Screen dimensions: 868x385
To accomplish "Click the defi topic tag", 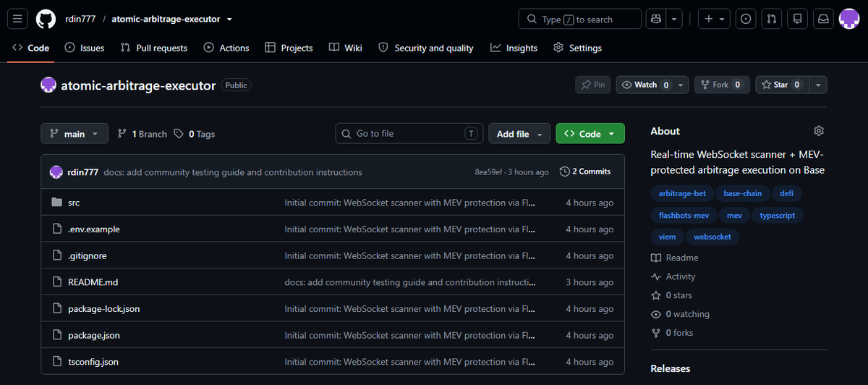I will tap(786, 193).
